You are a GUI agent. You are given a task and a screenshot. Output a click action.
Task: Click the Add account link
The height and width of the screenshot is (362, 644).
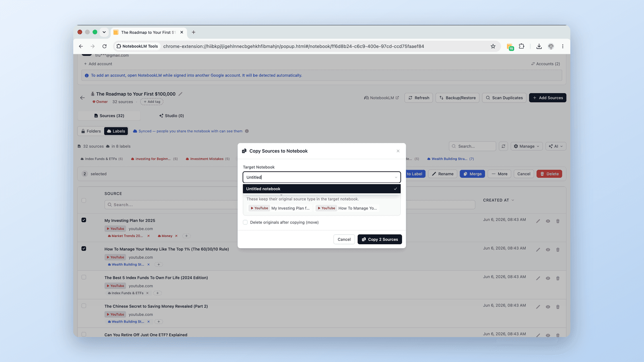coord(98,64)
